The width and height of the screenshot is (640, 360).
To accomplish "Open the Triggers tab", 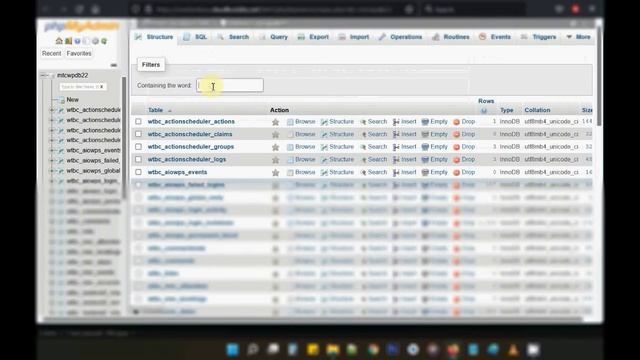I will 539,37.
